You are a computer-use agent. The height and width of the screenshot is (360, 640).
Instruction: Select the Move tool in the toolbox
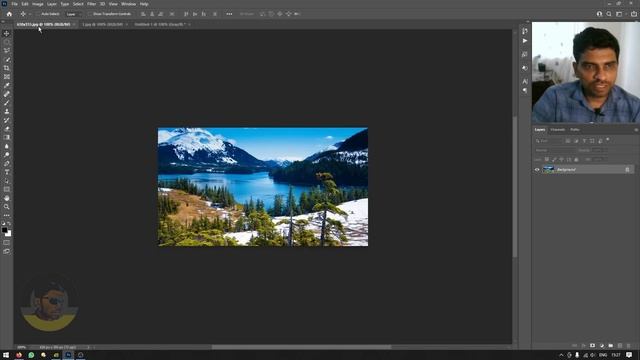tap(7, 33)
